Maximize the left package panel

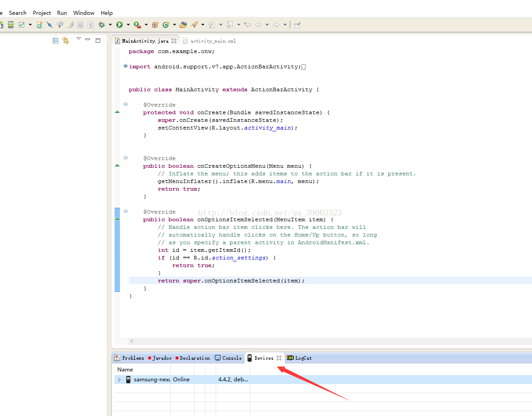click(98, 40)
